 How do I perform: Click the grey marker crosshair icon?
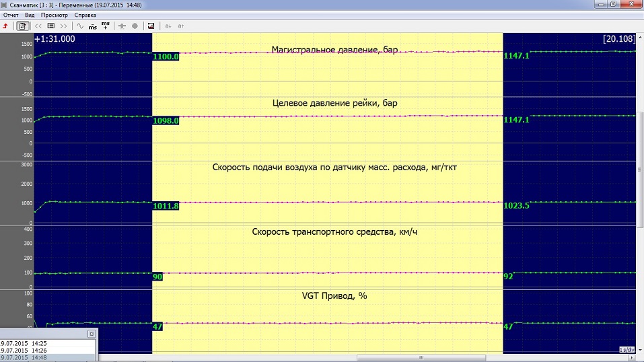click(122, 26)
